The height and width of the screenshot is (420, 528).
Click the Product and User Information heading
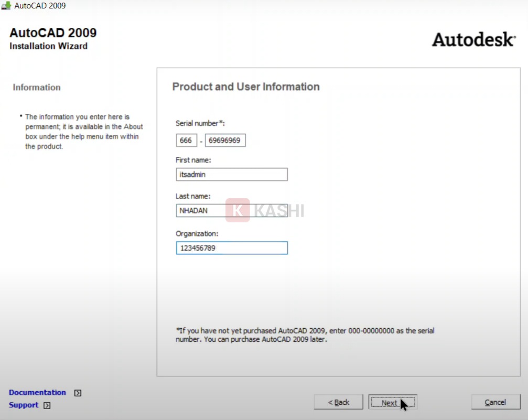click(245, 87)
